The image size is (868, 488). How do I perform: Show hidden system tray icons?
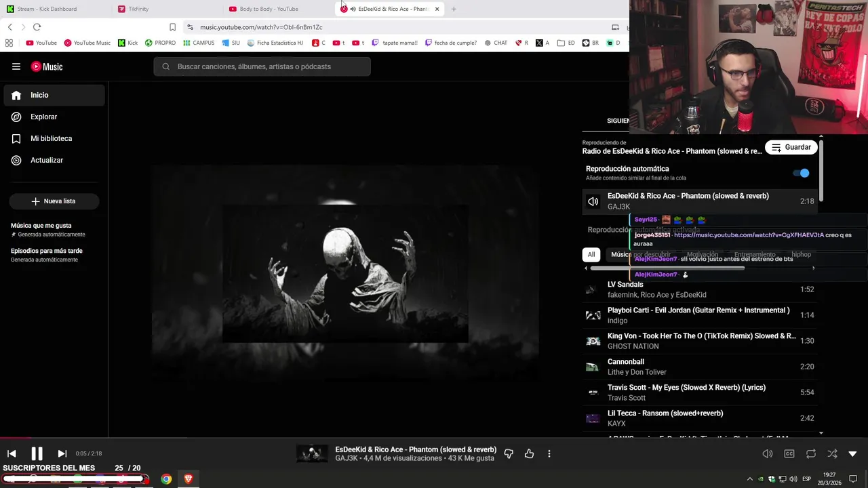[x=749, y=479]
